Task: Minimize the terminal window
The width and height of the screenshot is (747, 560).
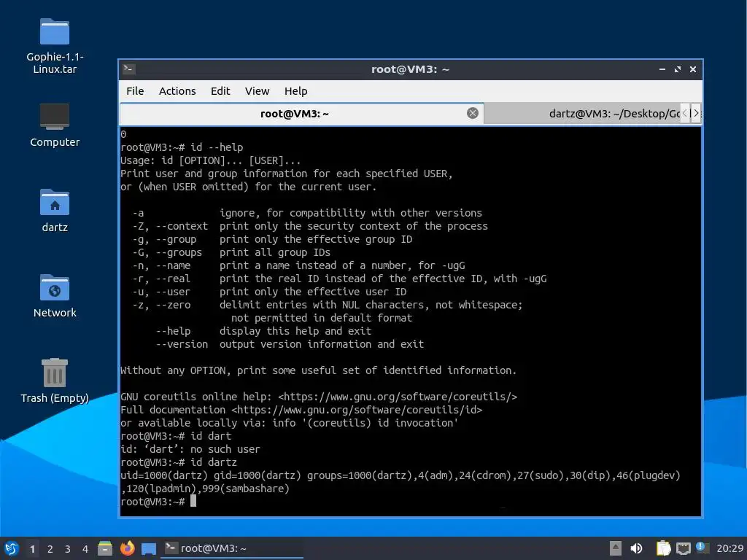Action: [x=662, y=69]
